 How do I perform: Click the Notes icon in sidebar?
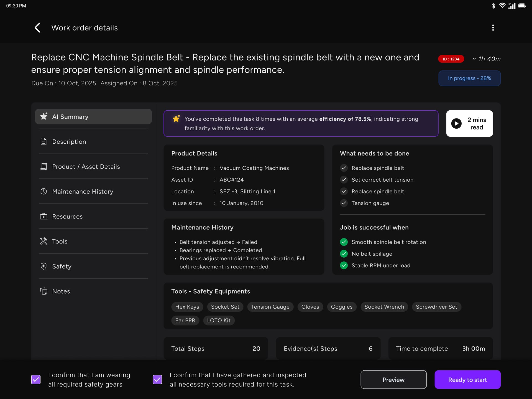click(44, 291)
